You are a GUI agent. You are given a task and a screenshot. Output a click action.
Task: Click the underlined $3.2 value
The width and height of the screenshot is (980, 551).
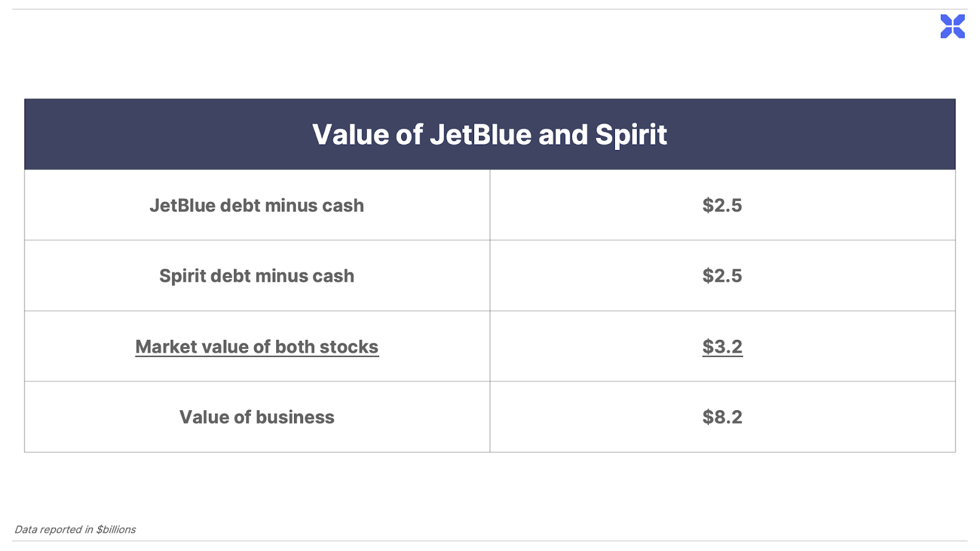pyautogui.click(x=722, y=347)
